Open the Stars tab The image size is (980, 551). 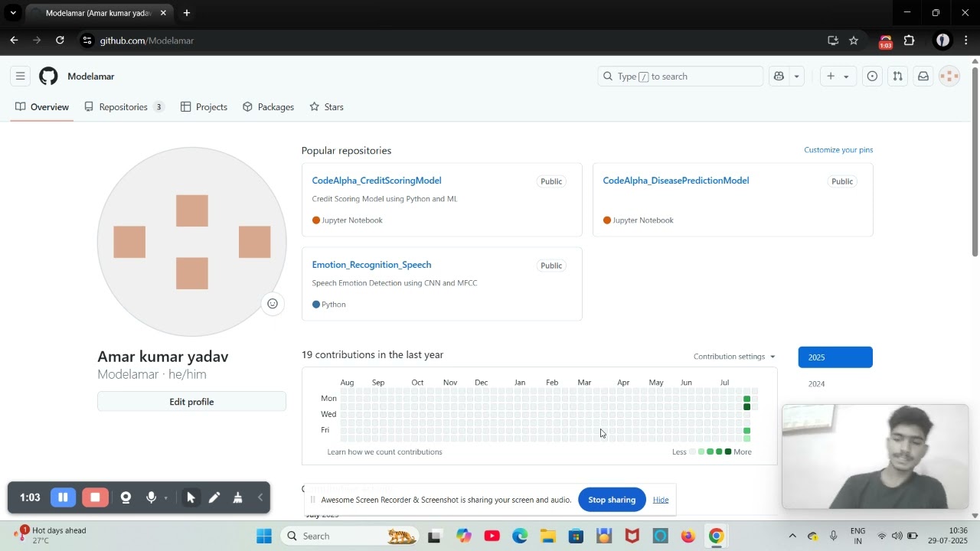click(327, 107)
